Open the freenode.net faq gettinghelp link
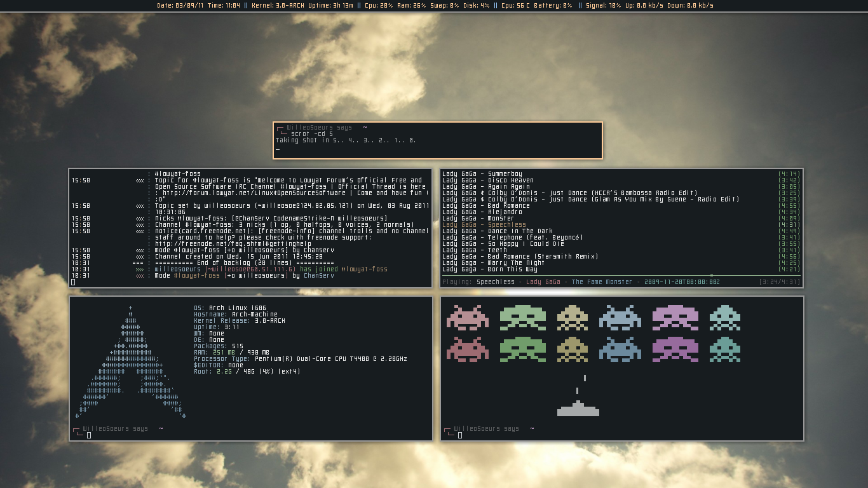The height and width of the screenshot is (488, 868). (233, 244)
